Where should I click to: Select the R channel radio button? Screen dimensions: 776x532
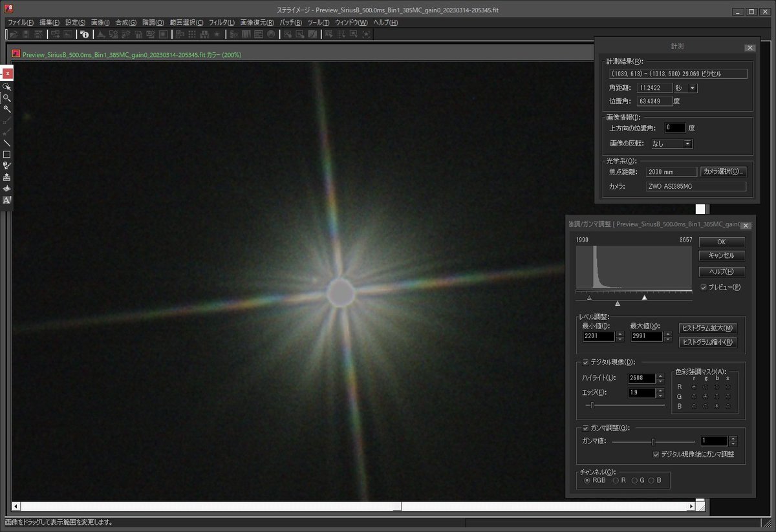[x=616, y=481]
